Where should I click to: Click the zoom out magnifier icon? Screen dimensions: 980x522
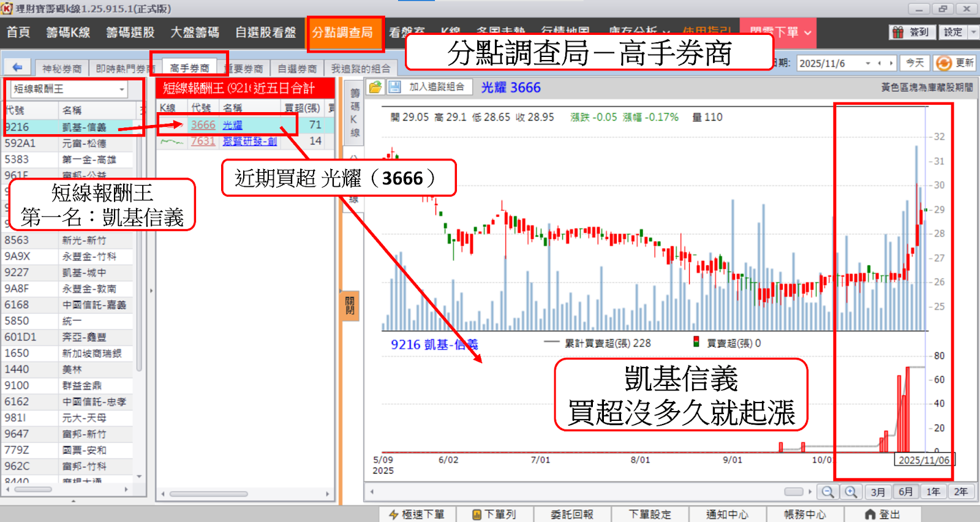click(827, 491)
